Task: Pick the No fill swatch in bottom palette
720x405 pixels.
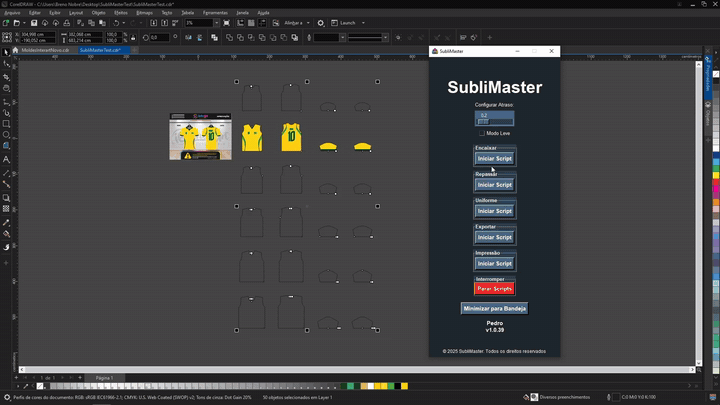Action: [x=40, y=386]
